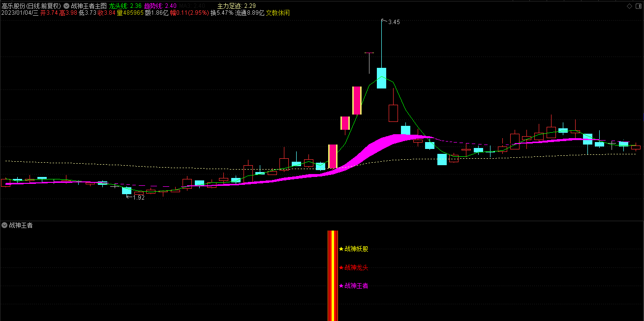Click the thick magenta trend band

(x=374, y=147)
